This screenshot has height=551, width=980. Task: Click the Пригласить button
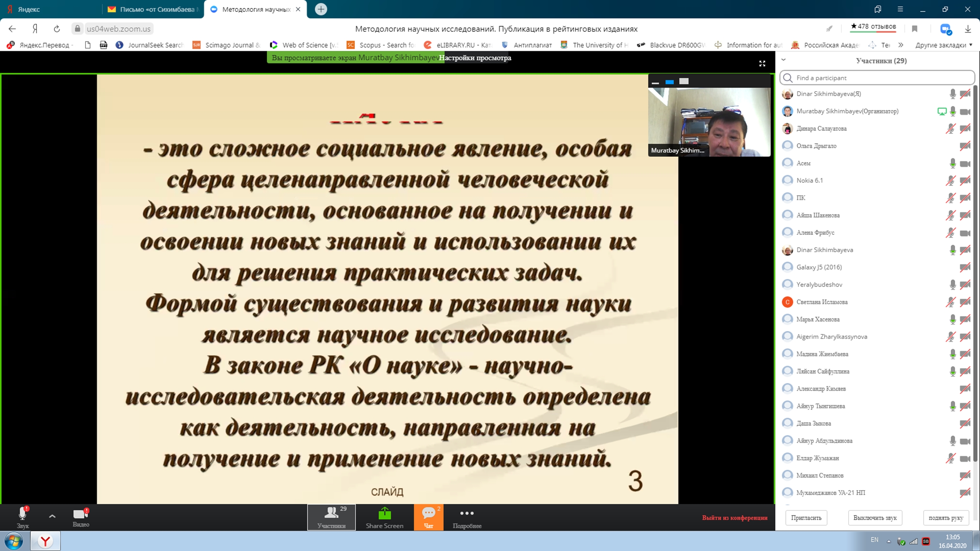coord(806,518)
